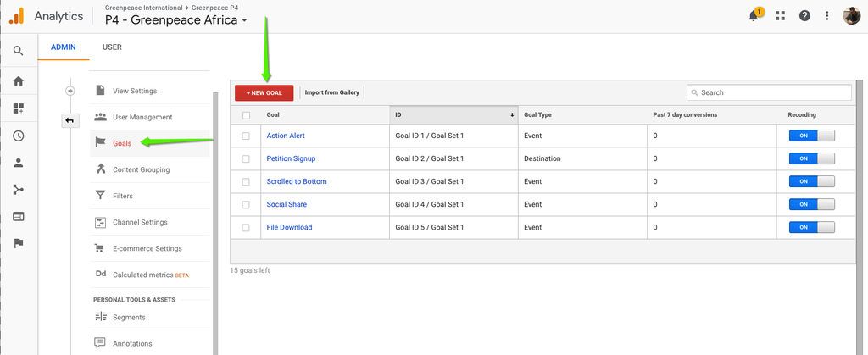Open the P4 - Greenpeace Africa view selector
868x355 pixels.
pyautogui.click(x=176, y=19)
